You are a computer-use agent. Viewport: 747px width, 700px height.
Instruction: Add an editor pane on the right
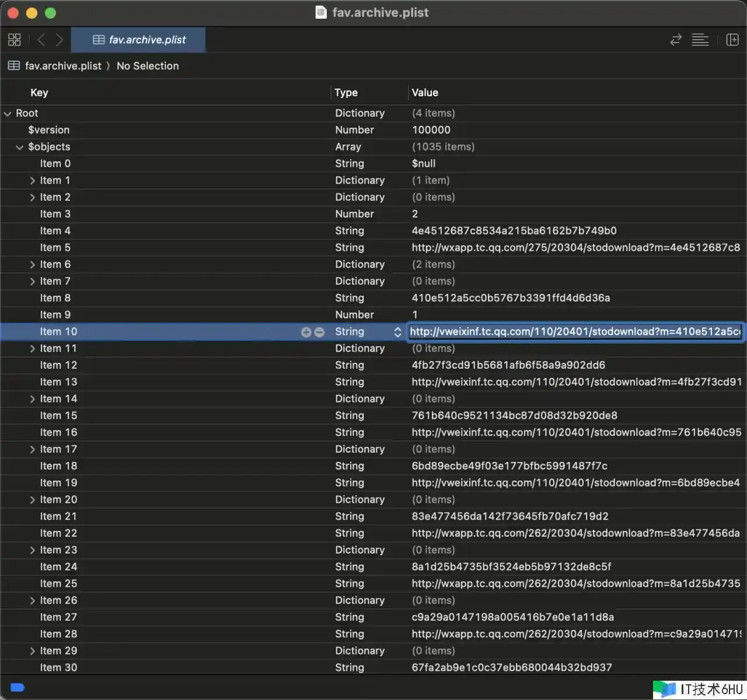[x=732, y=40]
